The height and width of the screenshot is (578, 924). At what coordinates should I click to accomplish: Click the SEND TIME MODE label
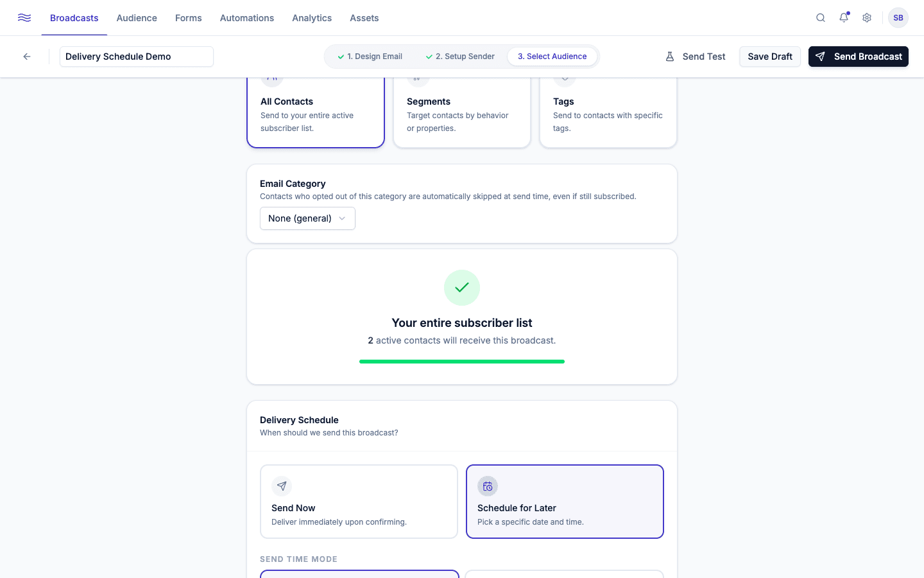click(298, 559)
